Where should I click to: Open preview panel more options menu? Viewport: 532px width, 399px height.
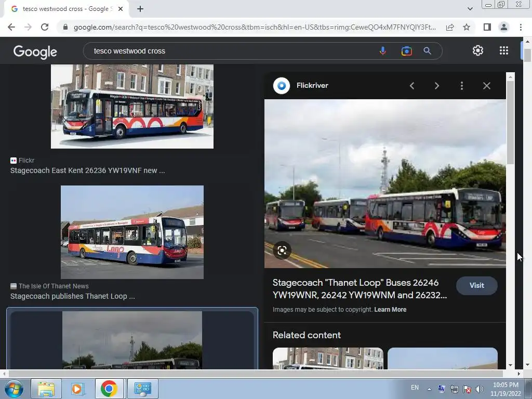(x=462, y=86)
